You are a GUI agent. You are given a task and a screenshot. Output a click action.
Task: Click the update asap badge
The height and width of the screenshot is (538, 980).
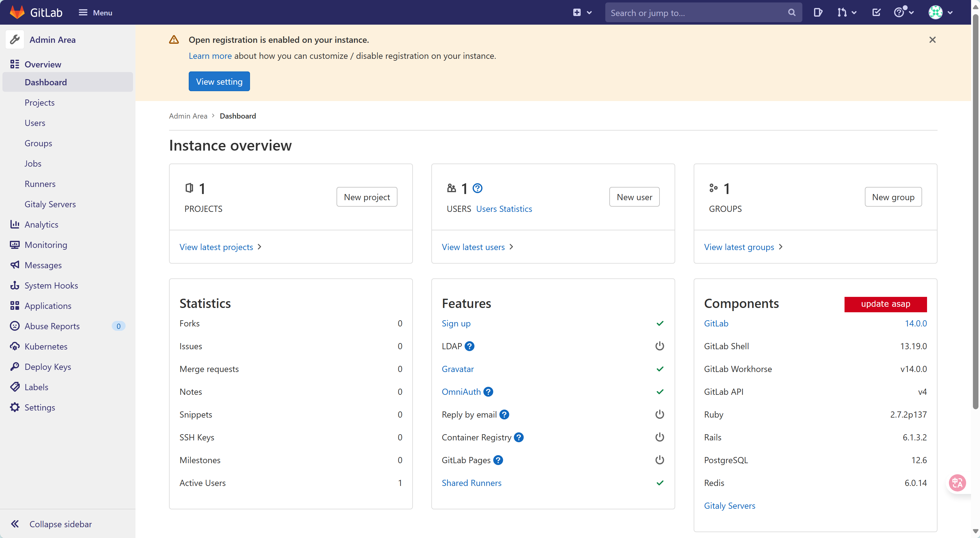(885, 304)
